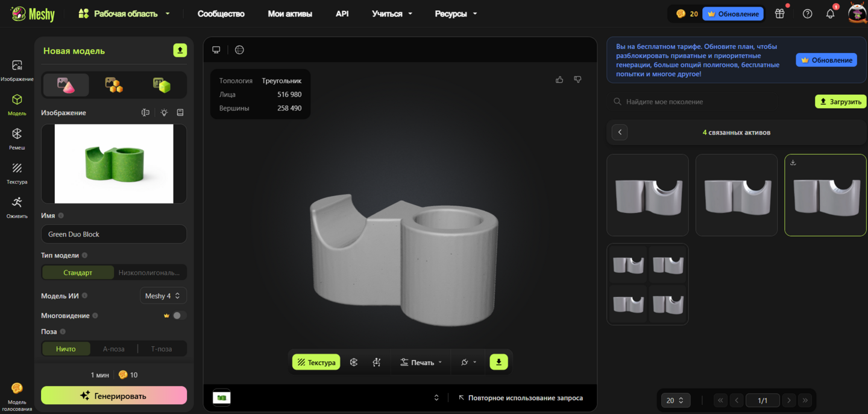This screenshot has width=868, height=414.
Task: Click the Имя field containing Green Duo Block
Action: pos(114,234)
